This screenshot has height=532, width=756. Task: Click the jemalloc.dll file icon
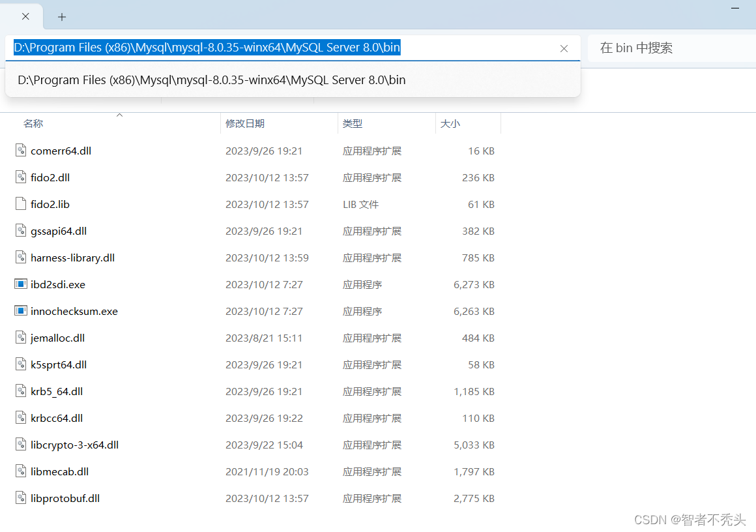21,338
